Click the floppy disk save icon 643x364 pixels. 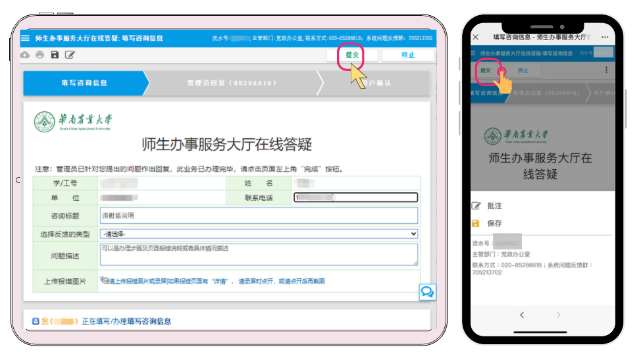click(x=55, y=55)
